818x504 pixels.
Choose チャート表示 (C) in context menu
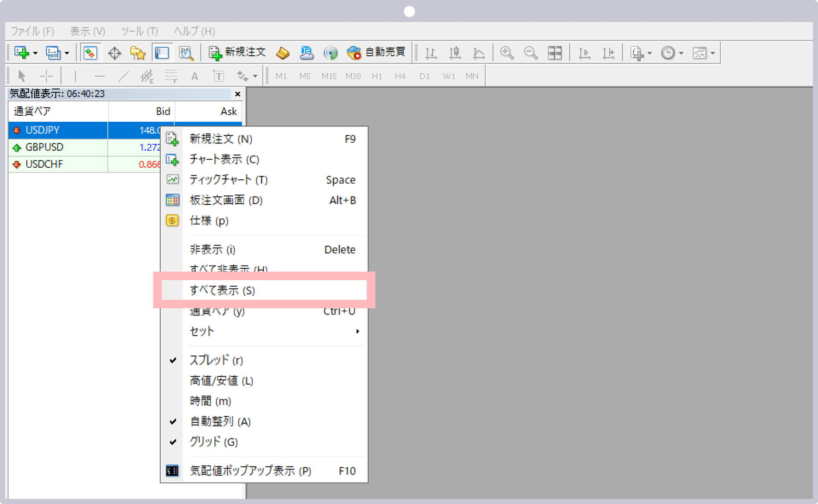[264, 159]
